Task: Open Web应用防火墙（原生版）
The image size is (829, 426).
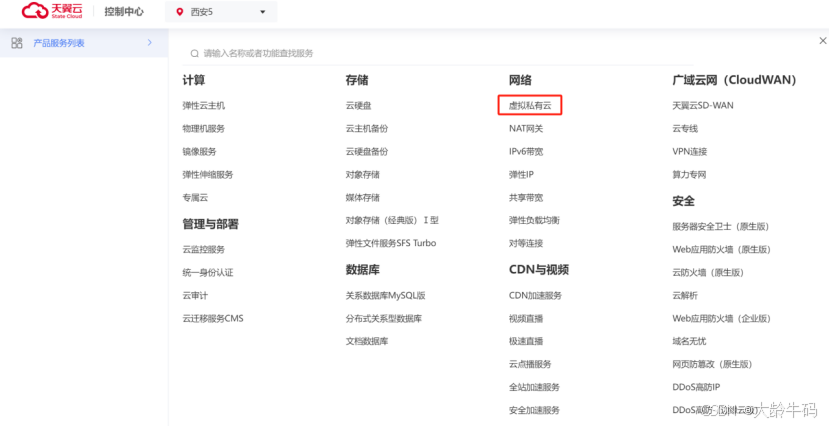Action: pyautogui.click(x=722, y=249)
